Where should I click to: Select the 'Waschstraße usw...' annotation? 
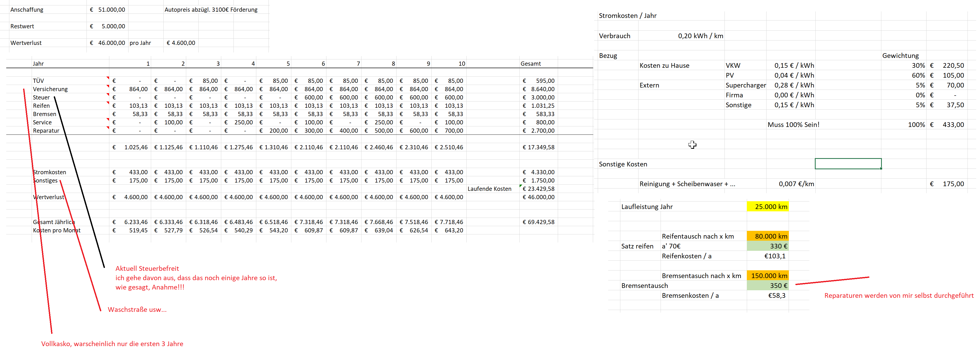point(137,310)
